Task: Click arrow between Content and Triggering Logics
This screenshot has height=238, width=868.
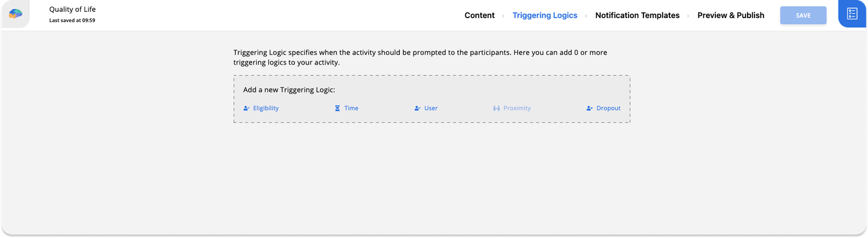Action: (x=503, y=16)
